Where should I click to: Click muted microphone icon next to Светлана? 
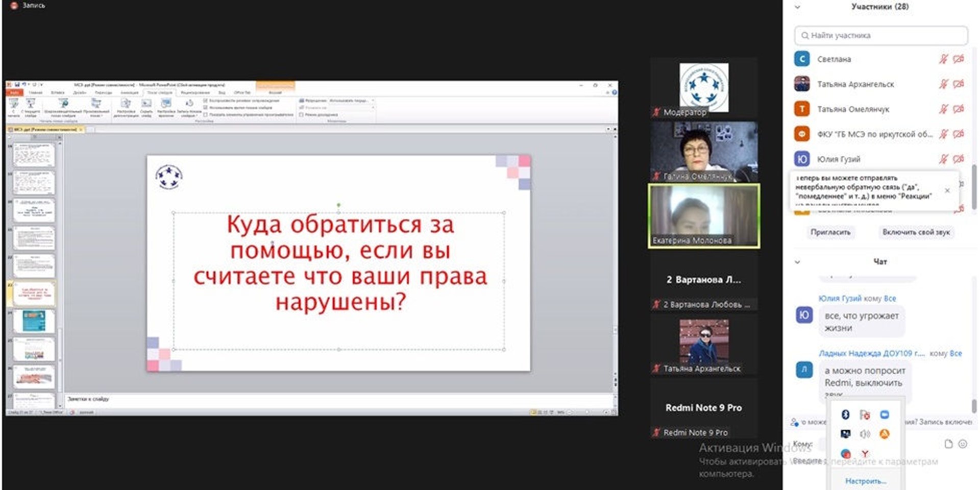[x=943, y=59]
